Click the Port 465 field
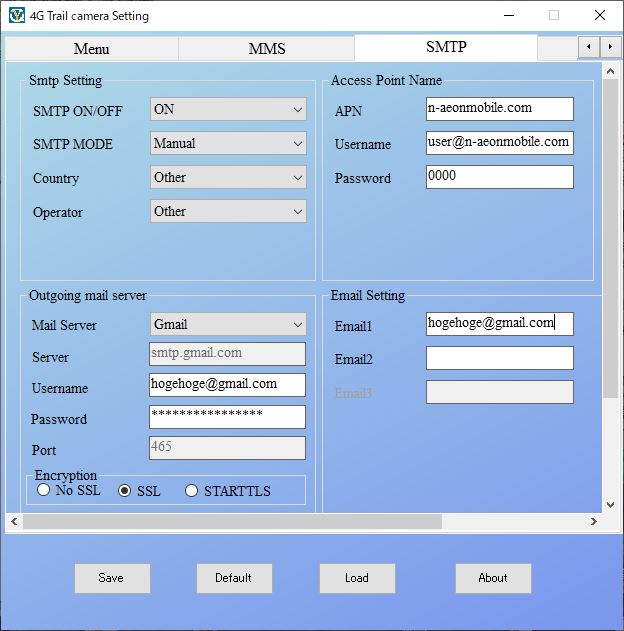 pos(227,448)
